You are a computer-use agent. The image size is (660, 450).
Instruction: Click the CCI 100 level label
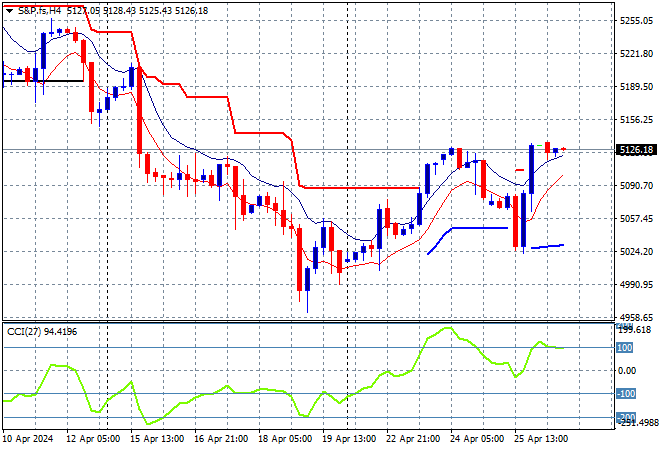(626, 348)
